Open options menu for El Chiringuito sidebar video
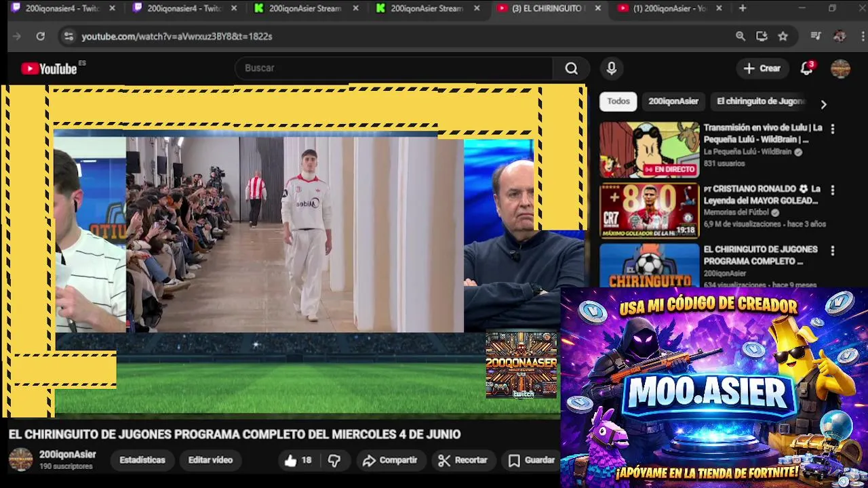 pyautogui.click(x=833, y=251)
